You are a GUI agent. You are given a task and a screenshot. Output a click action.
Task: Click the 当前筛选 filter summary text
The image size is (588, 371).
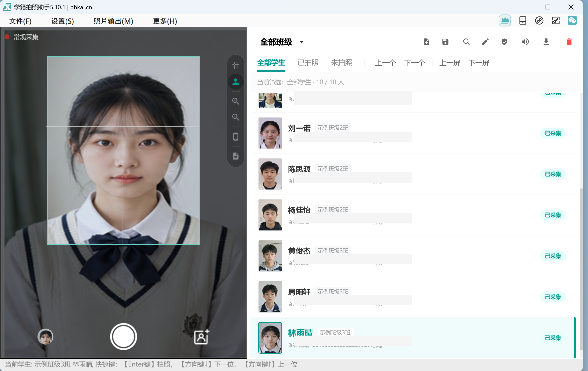[x=300, y=82]
